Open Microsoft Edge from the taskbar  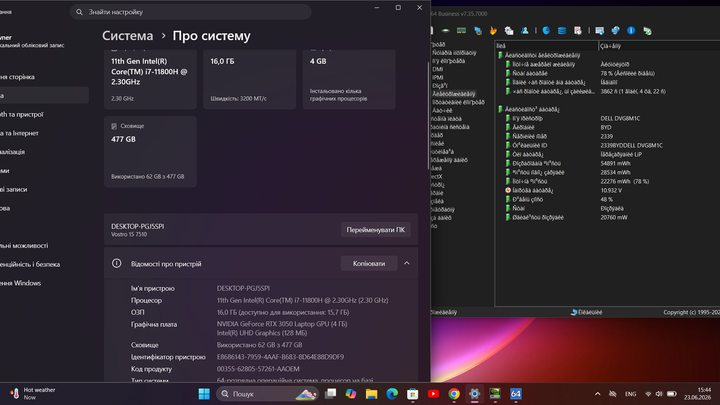point(392,394)
